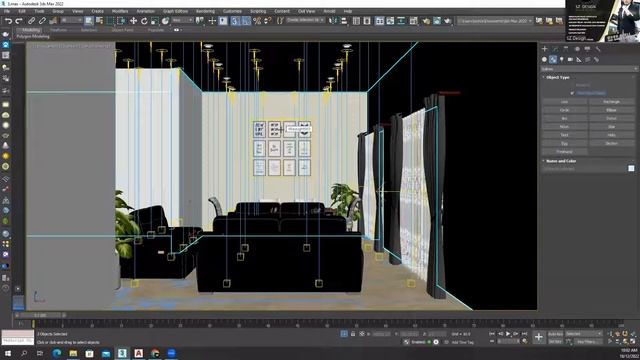The width and height of the screenshot is (640, 360).
Task: Click the Circle spline button
Action: tap(564, 110)
